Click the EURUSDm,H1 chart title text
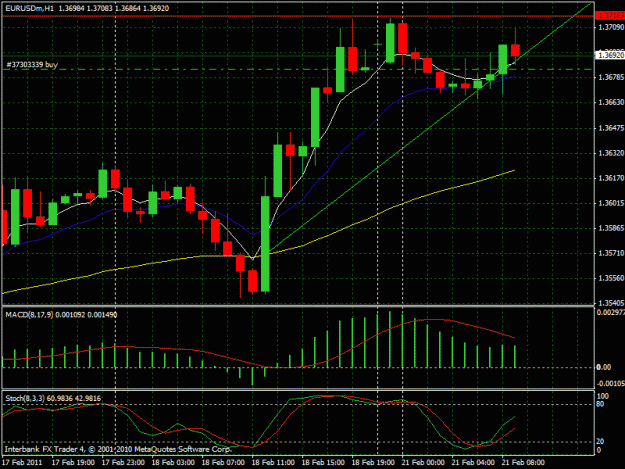 (29, 8)
